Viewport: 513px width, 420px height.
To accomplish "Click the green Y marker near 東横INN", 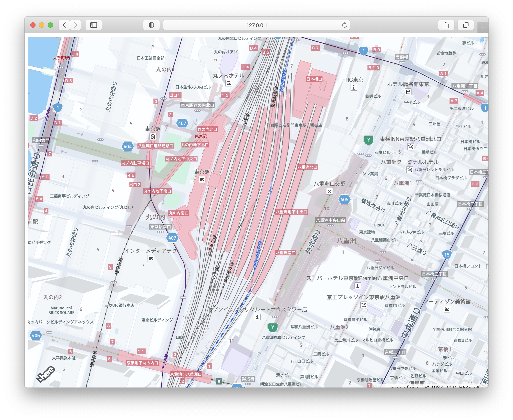I will click(369, 140).
